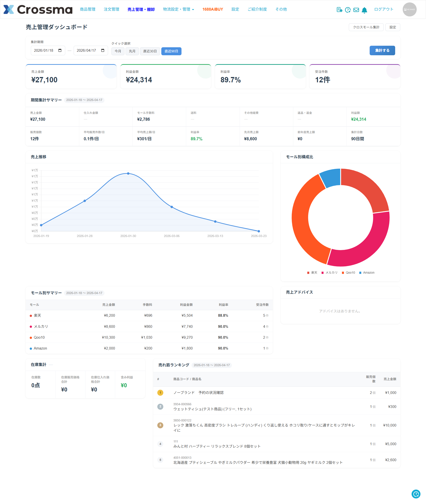
Task: Click the NO IMAGE profile avatar
Action: 409,9
